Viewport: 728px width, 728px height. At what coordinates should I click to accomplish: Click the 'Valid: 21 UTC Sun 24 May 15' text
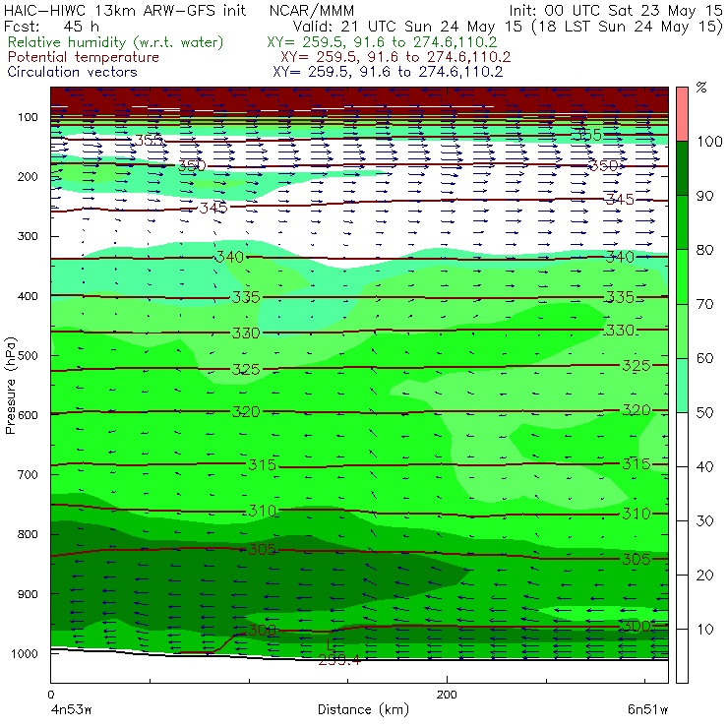(407, 27)
